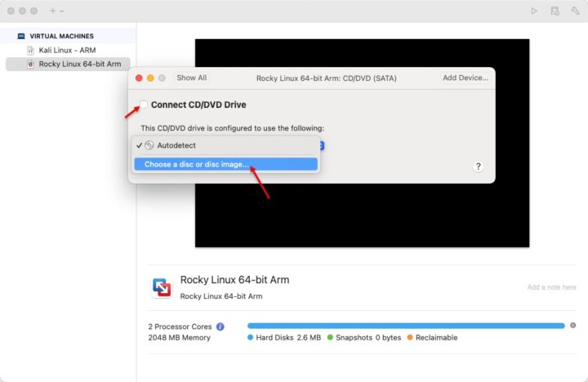Image resolution: width=588 pixels, height=382 pixels.
Task: Expand the arrow next to plus button
Action: (62, 11)
